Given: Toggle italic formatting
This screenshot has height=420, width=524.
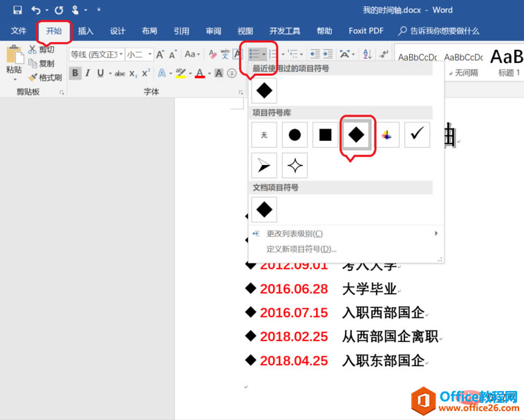Looking at the screenshot, I should coord(88,73).
